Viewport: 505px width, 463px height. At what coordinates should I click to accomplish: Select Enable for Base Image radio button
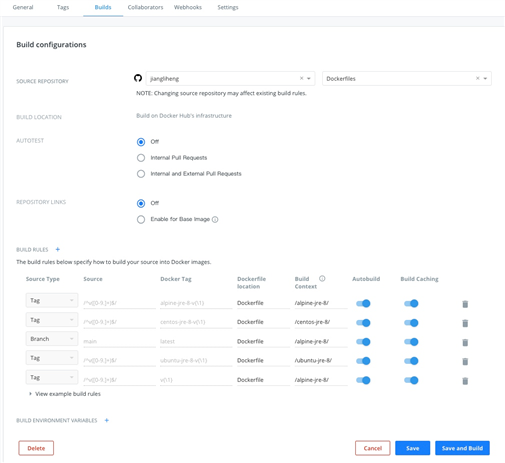pos(141,219)
